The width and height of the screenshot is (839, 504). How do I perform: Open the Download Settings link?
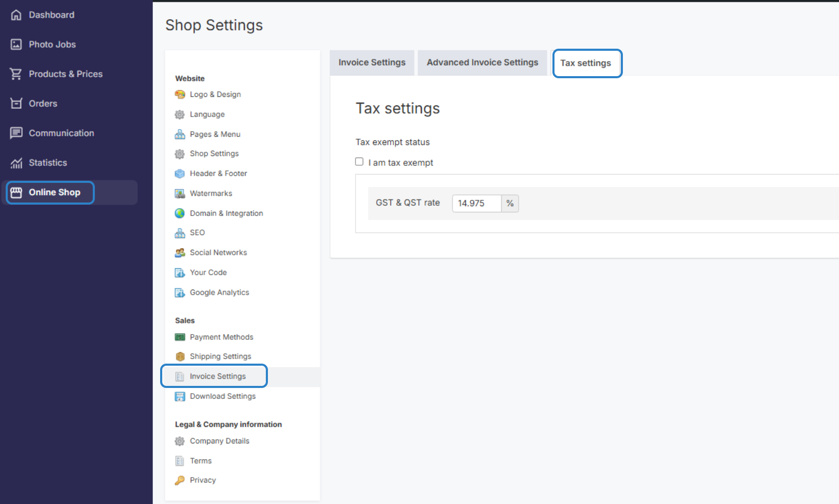pyautogui.click(x=223, y=396)
